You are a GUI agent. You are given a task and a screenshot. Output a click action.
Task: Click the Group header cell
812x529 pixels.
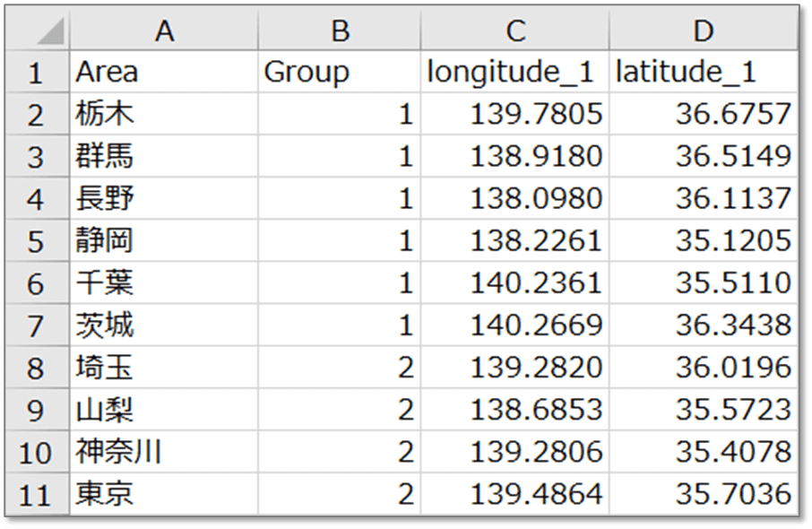click(339, 73)
